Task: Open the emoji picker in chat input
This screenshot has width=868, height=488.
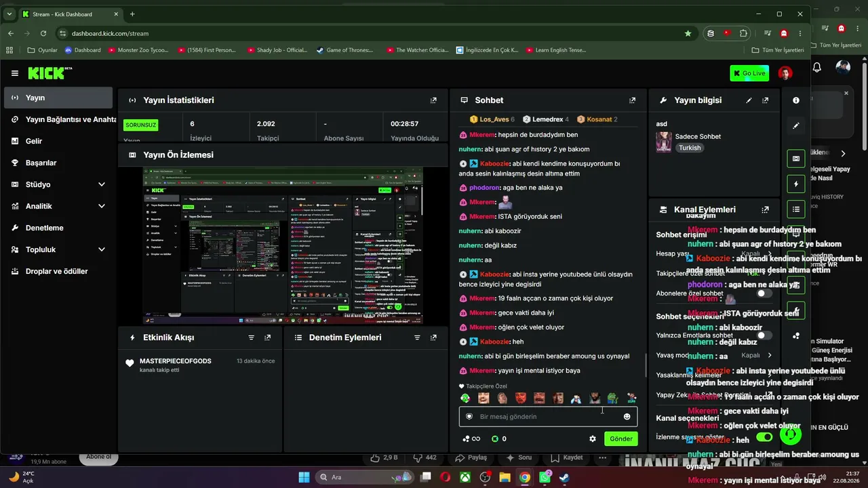Action: point(627,417)
